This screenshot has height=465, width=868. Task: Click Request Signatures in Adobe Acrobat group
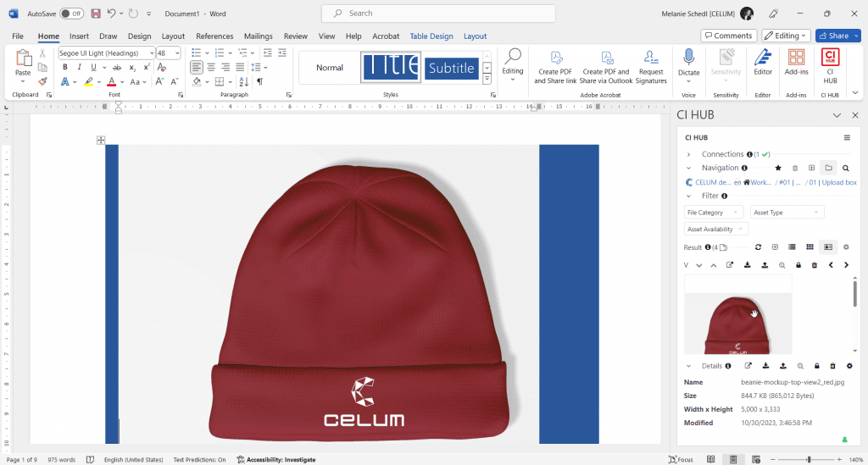pos(651,65)
